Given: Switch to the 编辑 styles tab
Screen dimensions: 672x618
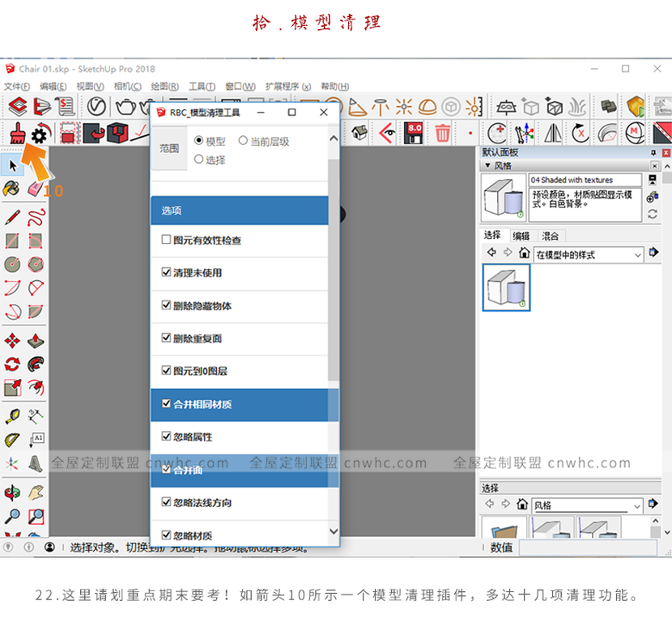Looking at the screenshot, I should point(521,236).
